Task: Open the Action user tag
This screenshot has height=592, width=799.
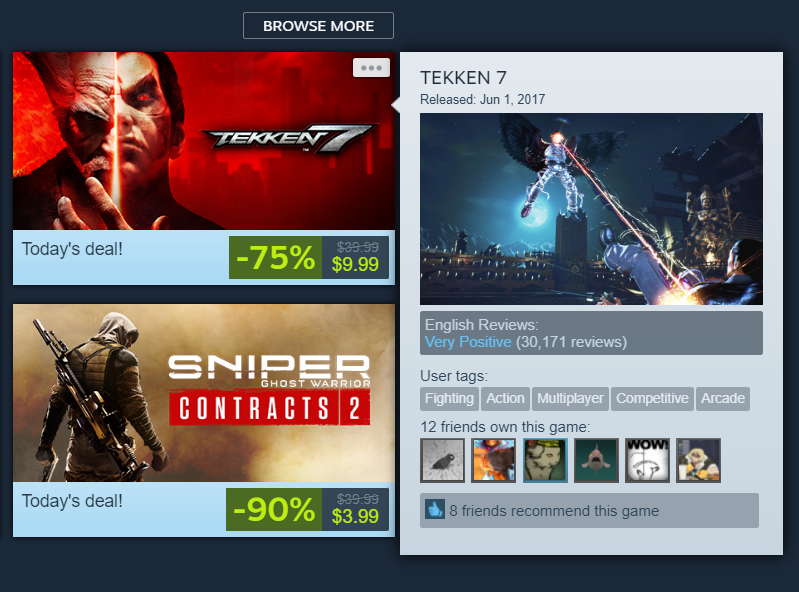Action: (505, 398)
